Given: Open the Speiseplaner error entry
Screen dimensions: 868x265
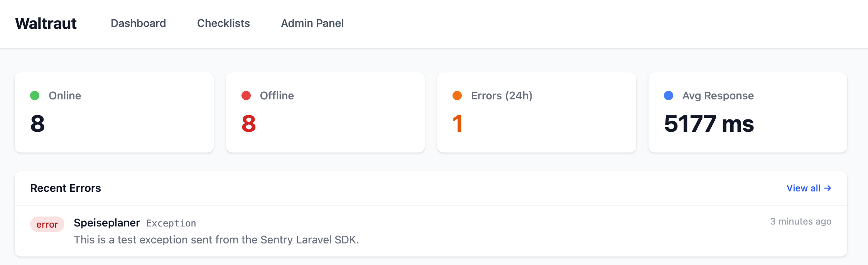Looking at the screenshot, I should coord(106,223).
